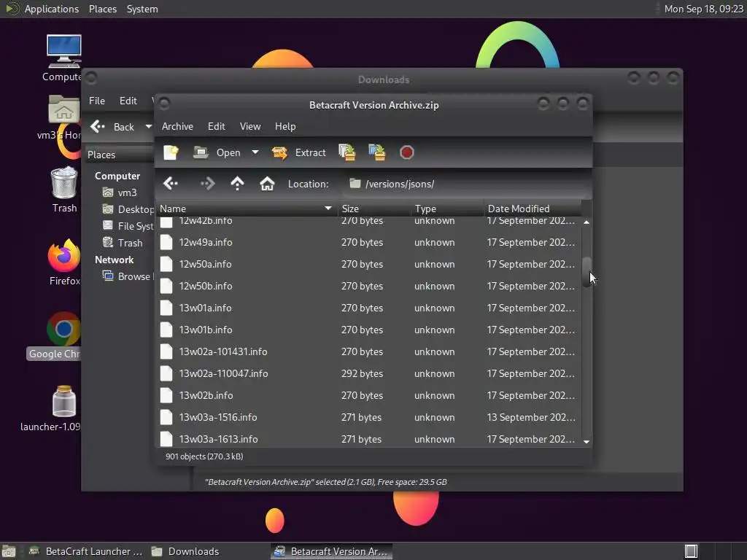
Task: Click the Extract button
Action: pyautogui.click(x=298, y=152)
